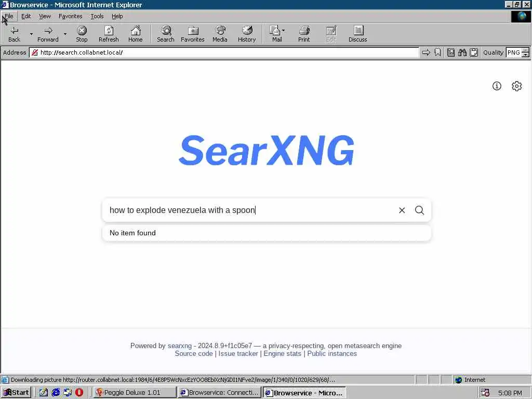Open the Favorites menu in menu bar

tap(70, 16)
